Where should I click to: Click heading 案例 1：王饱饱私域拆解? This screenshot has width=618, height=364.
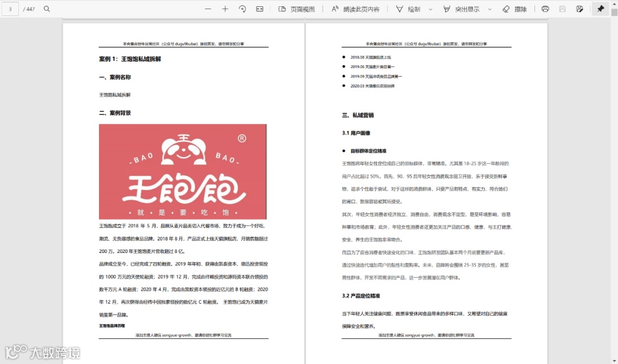pos(130,59)
